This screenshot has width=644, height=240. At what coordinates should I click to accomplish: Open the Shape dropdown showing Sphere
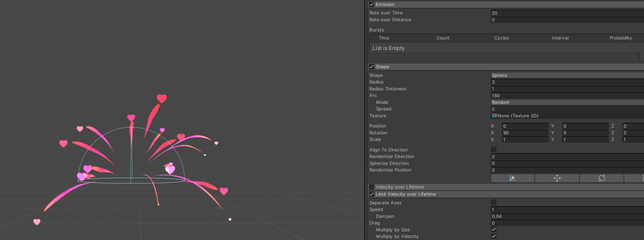pos(566,75)
